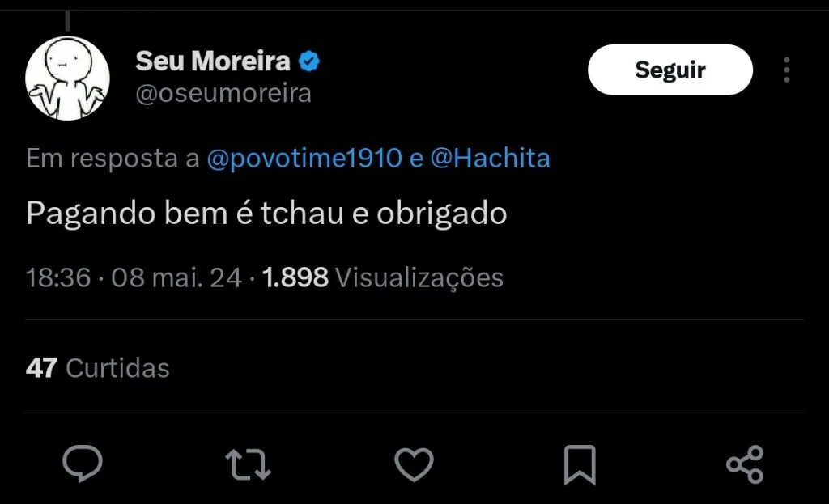Click the Em resposta a label
829x504 pixels.
coord(113,159)
